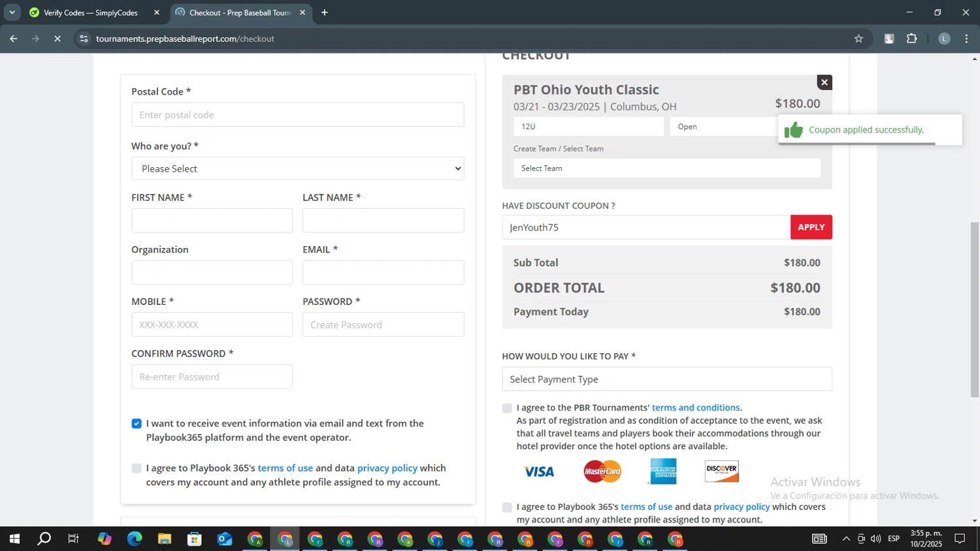Open Microsoft Store from the taskbar
The width and height of the screenshot is (980, 551).
pos(195,539)
